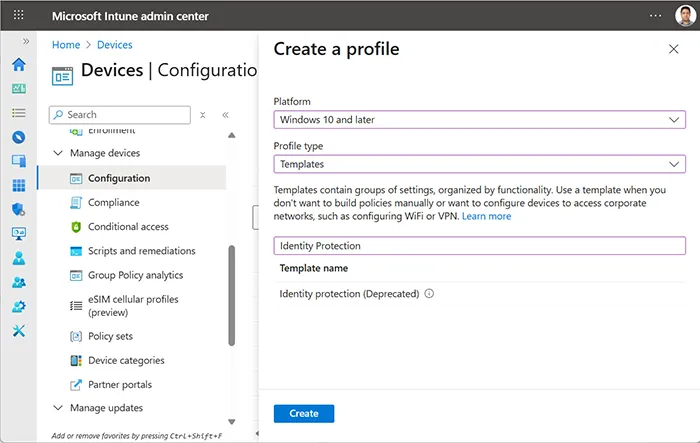Open the Profile type dropdown
The height and width of the screenshot is (443, 700).
click(479, 164)
